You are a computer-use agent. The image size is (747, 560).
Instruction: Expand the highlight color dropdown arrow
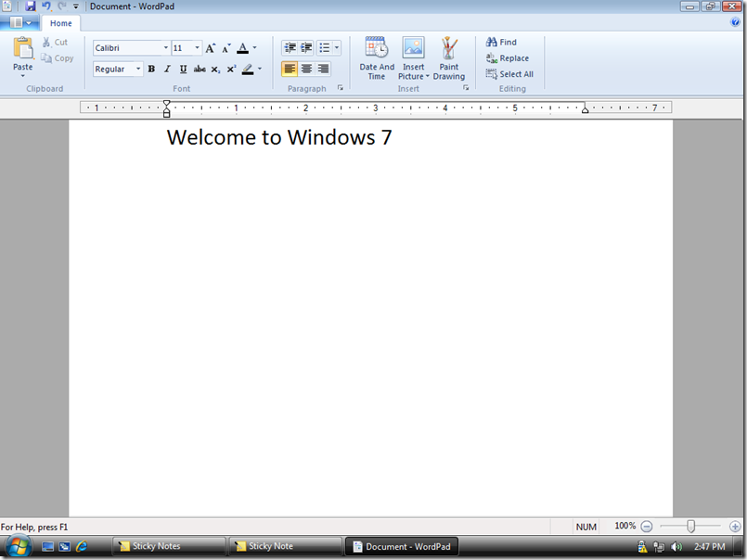pyautogui.click(x=260, y=69)
